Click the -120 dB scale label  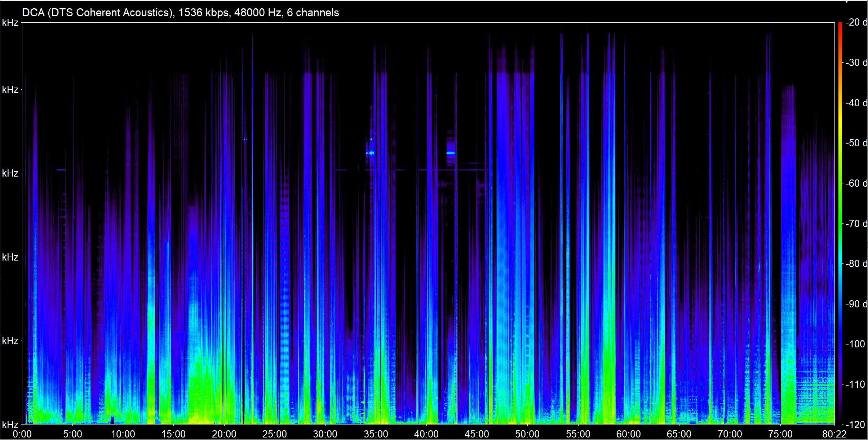(855, 425)
